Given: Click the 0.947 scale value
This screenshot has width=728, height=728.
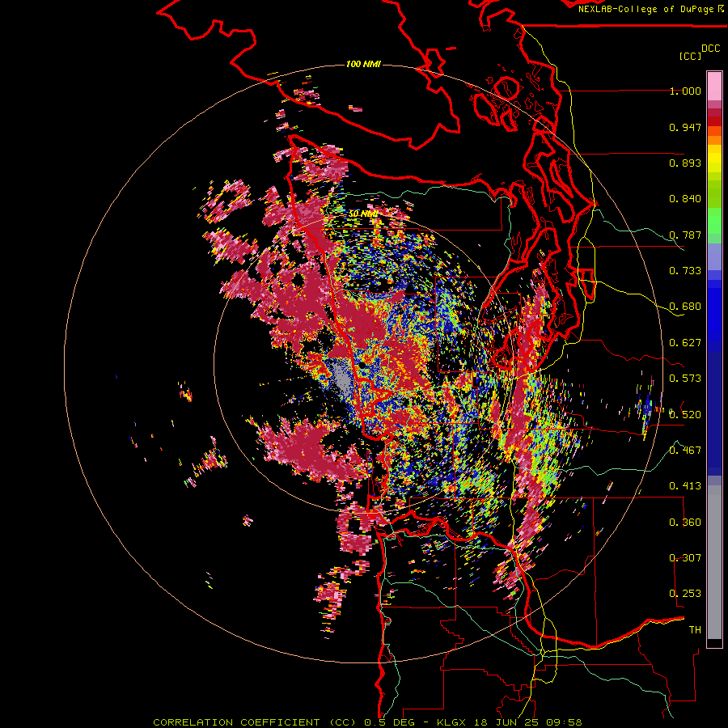Looking at the screenshot, I should 685,127.
